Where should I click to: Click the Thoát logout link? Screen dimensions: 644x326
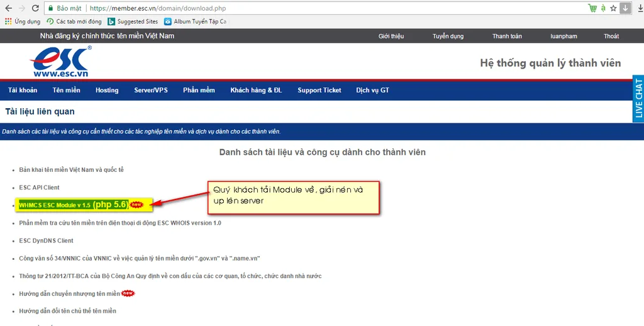611,36
